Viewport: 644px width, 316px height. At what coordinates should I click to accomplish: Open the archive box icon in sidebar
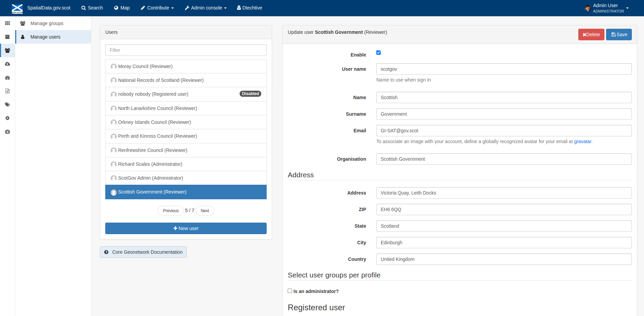7,37
